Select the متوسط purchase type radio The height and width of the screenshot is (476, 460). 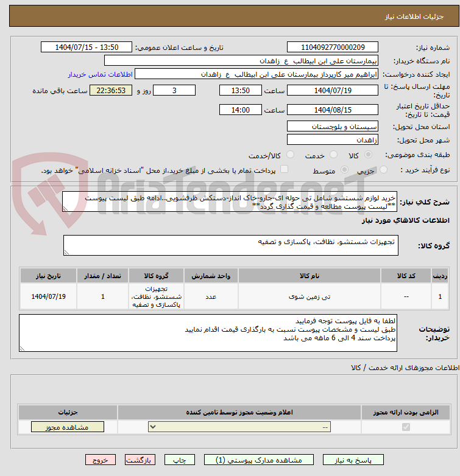[344, 170]
